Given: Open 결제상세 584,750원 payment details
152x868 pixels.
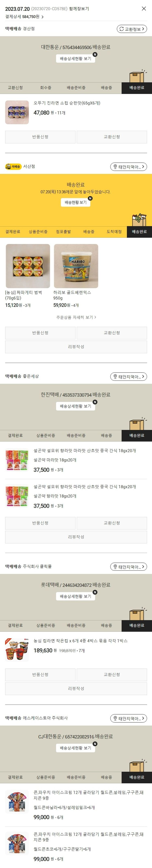Looking at the screenshot, I should click(25, 16).
